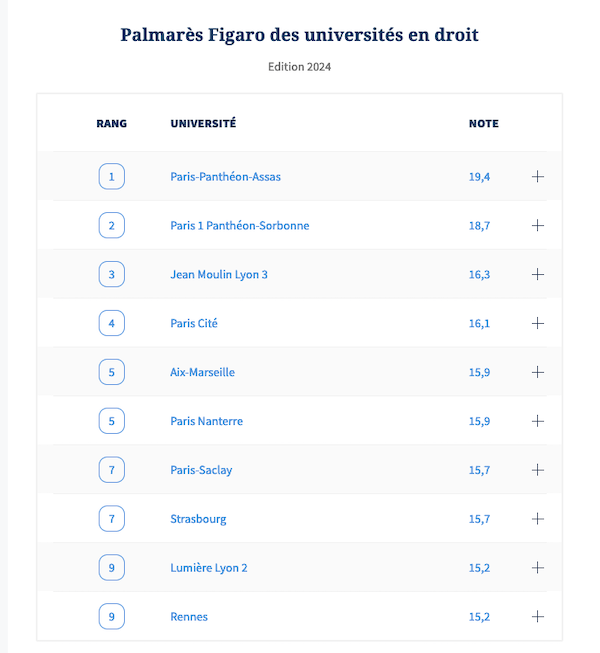
Task: Expand the Rennes row plus icon
Action: (538, 617)
